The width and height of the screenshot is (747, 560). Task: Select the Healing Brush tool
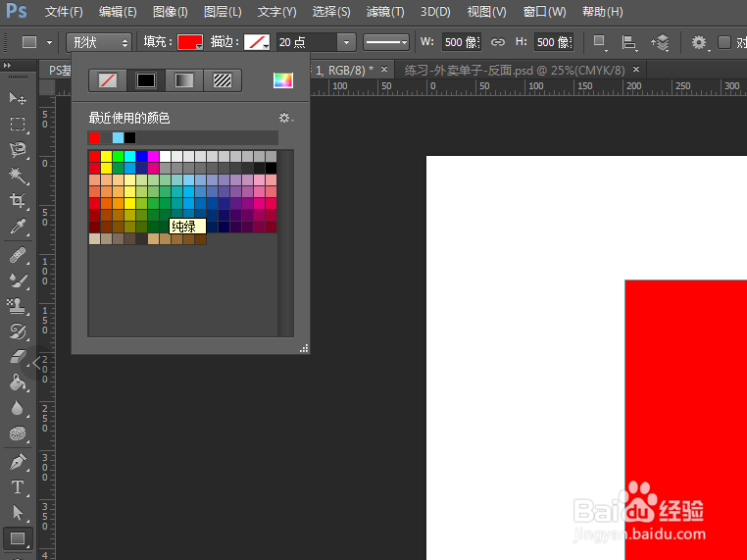(18, 255)
